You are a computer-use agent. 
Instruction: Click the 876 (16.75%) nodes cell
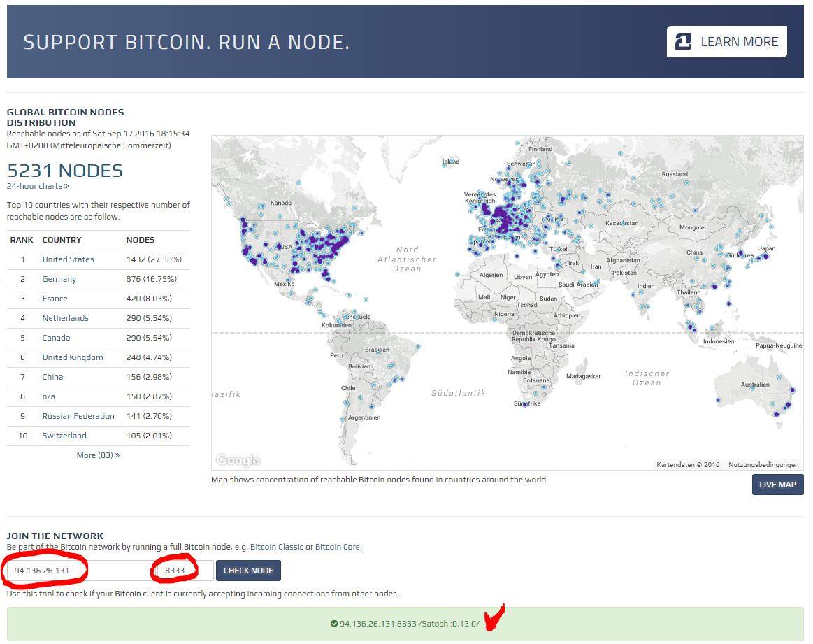[152, 279]
